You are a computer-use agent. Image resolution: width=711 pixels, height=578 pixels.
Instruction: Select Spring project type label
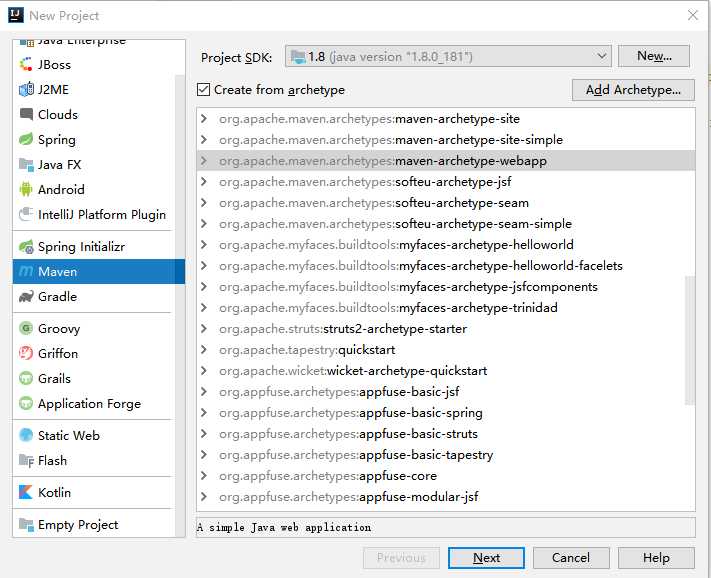click(x=57, y=140)
